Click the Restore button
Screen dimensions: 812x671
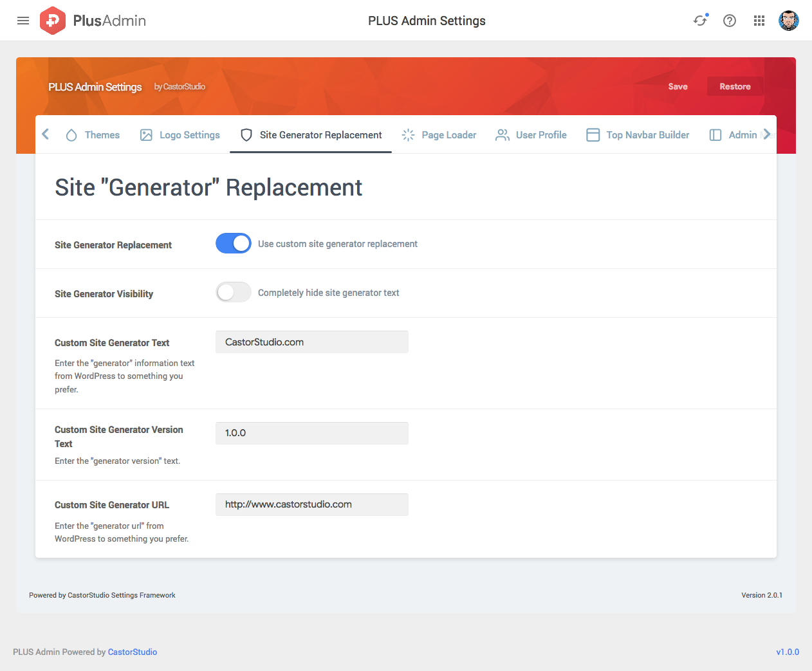(735, 86)
